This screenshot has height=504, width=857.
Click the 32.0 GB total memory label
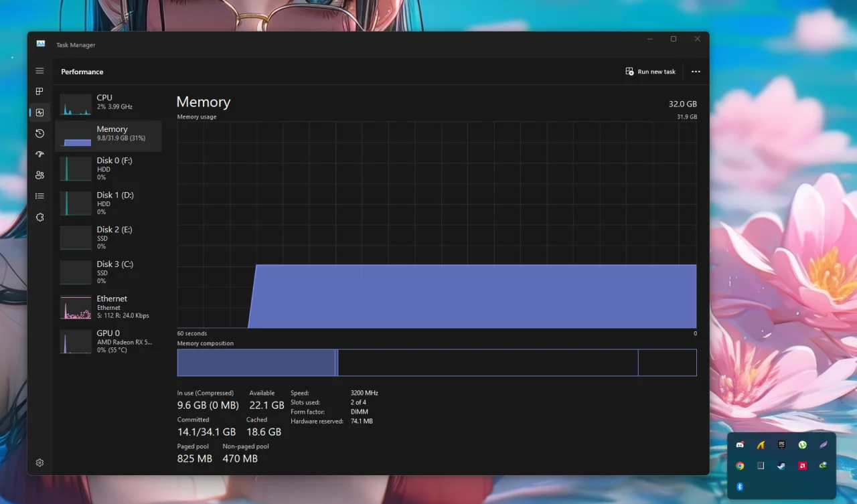pos(682,104)
